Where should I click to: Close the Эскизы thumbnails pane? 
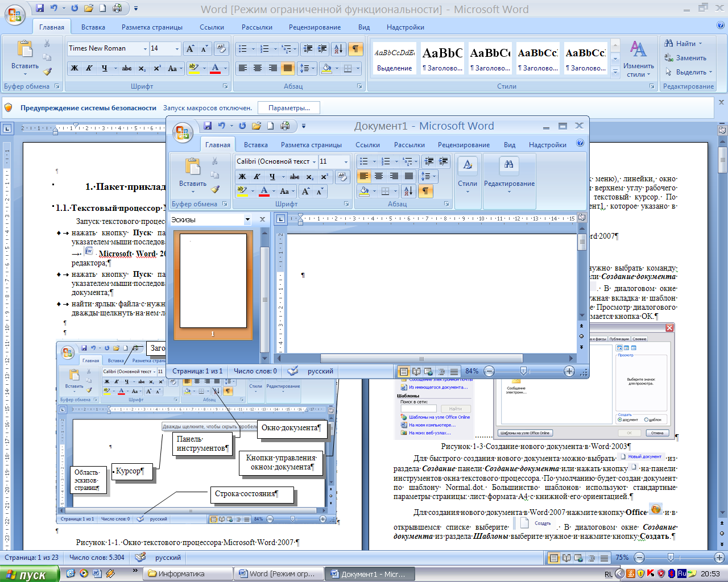pyautogui.click(x=262, y=219)
